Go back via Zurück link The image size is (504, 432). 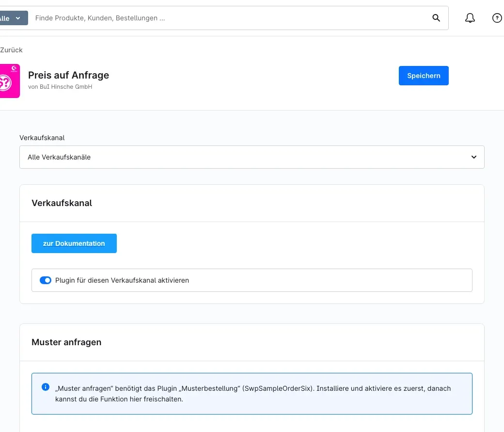pyautogui.click(x=11, y=50)
